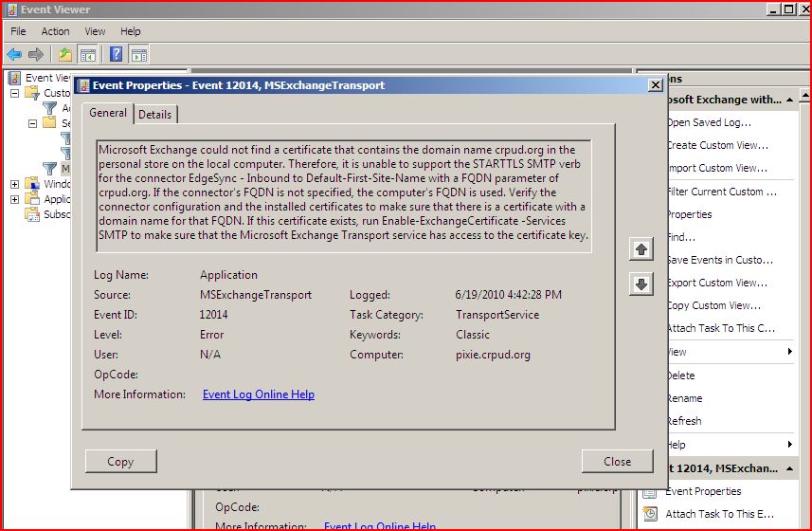812x531 pixels.
Task: Click the Back arrow in the toolbar
Action: point(14,54)
